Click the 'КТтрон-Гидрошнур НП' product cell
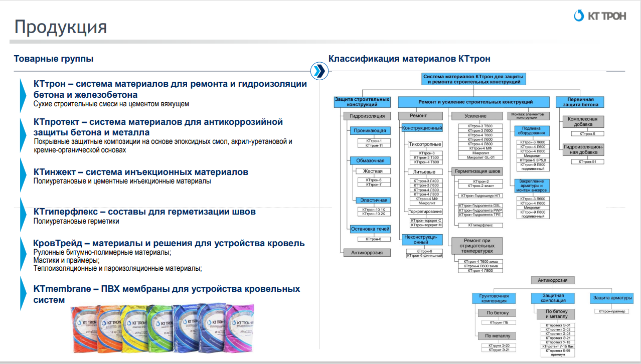The image size is (641, 364). [x=481, y=196]
